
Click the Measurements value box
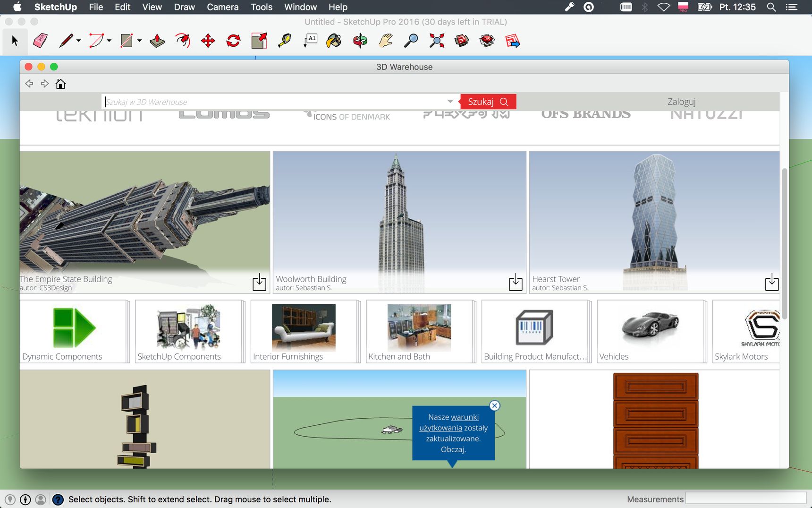(x=746, y=498)
